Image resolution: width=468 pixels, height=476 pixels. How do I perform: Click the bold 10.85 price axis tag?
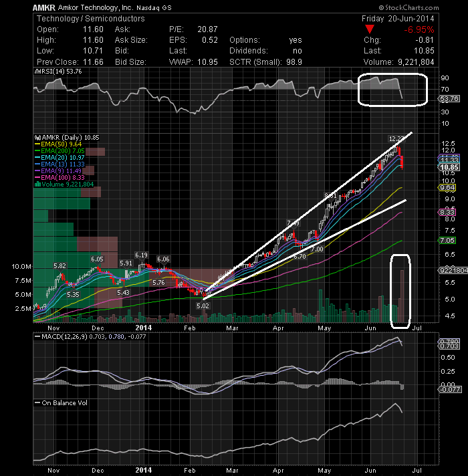(x=449, y=167)
